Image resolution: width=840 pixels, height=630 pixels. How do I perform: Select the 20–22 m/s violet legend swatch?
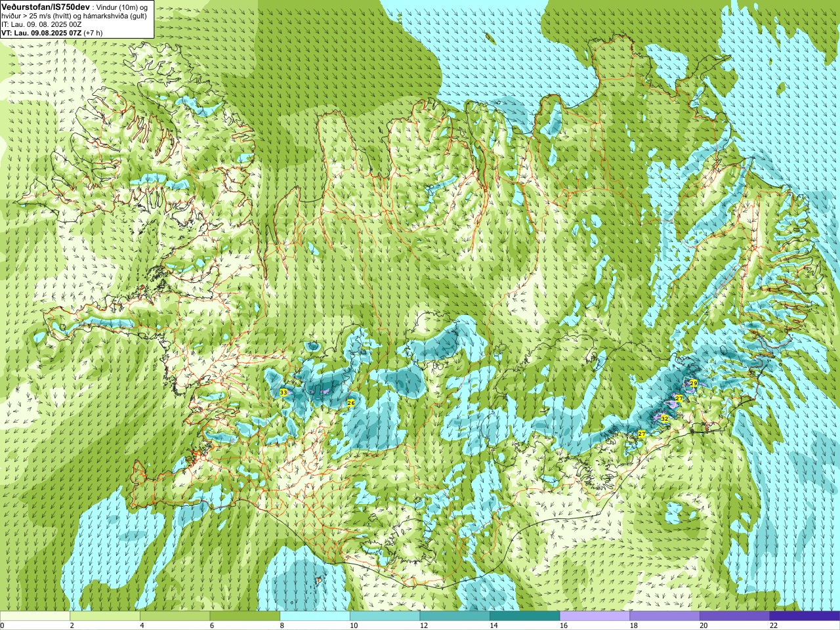(x=735, y=616)
